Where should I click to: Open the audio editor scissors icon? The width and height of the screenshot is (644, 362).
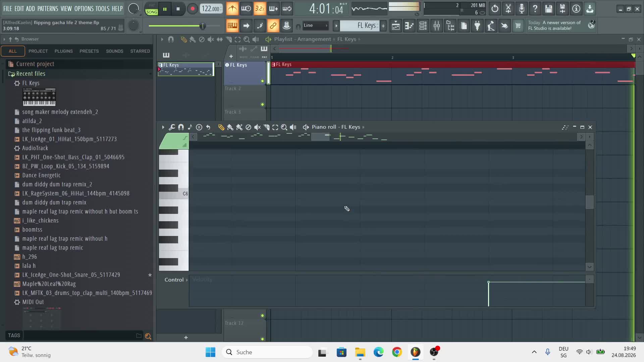508,9
